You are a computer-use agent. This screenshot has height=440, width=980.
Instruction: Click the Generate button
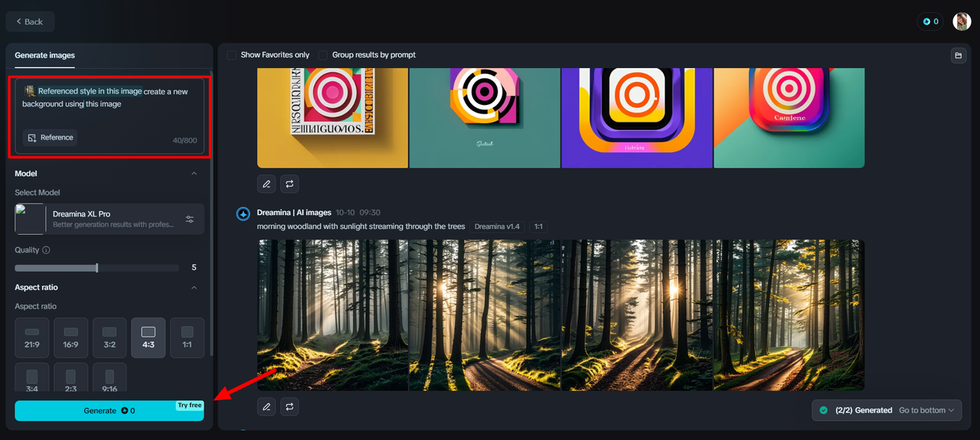coord(109,411)
